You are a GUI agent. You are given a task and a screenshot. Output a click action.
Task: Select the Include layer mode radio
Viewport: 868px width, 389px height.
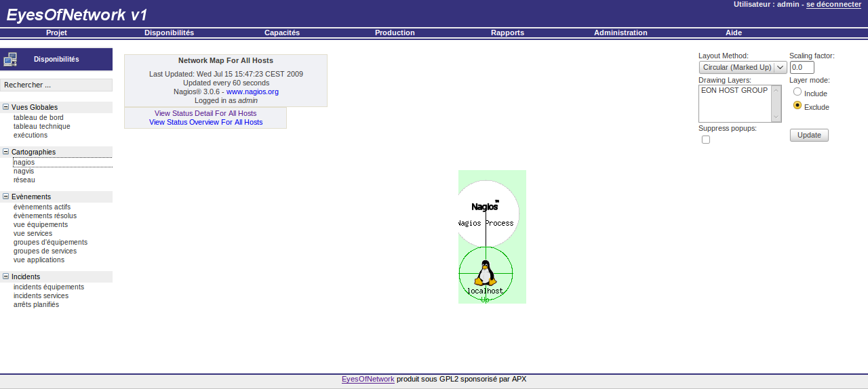[797, 92]
